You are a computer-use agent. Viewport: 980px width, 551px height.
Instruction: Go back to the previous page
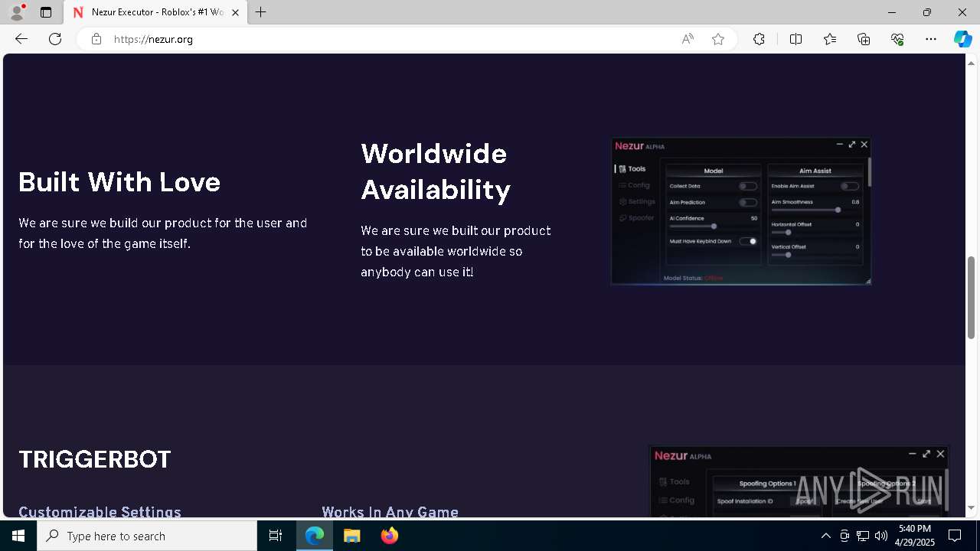[21, 39]
